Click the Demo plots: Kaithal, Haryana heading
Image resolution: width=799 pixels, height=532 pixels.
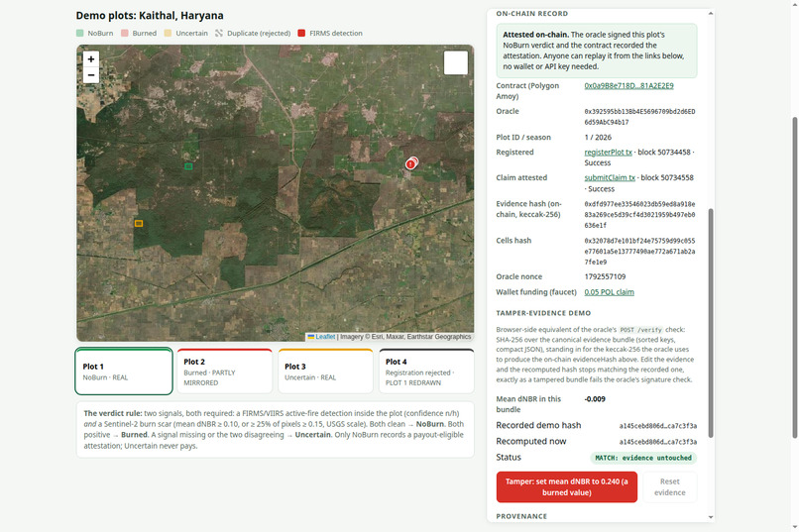pyautogui.click(x=150, y=15)
